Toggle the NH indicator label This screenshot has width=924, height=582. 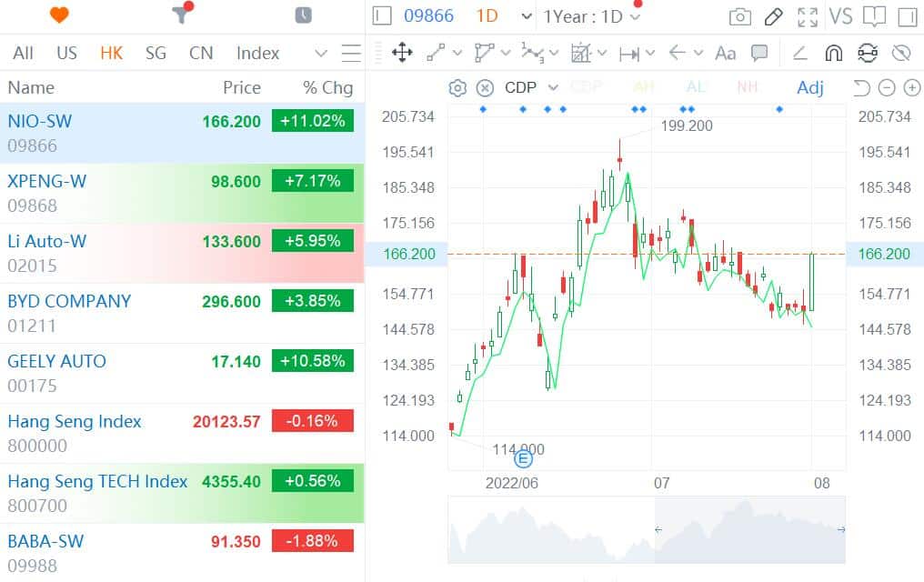[748, 86]
